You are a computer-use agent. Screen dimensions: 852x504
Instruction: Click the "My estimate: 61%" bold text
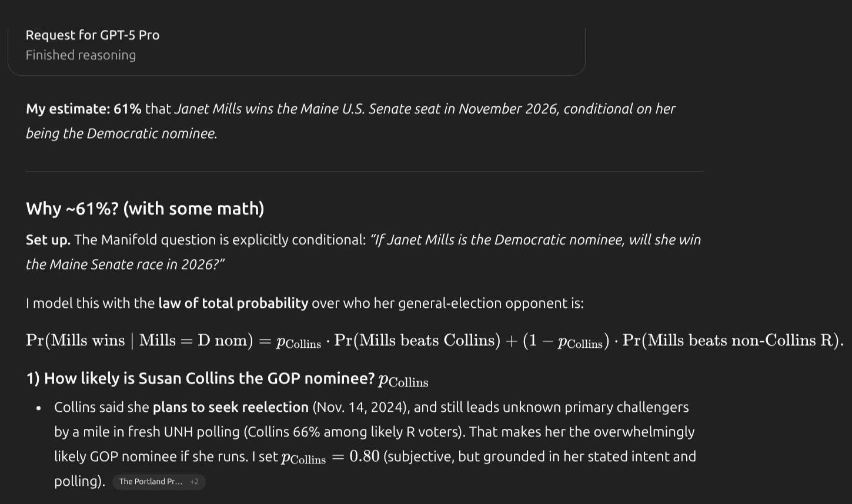pyautogui.click(x=83, y=109)
